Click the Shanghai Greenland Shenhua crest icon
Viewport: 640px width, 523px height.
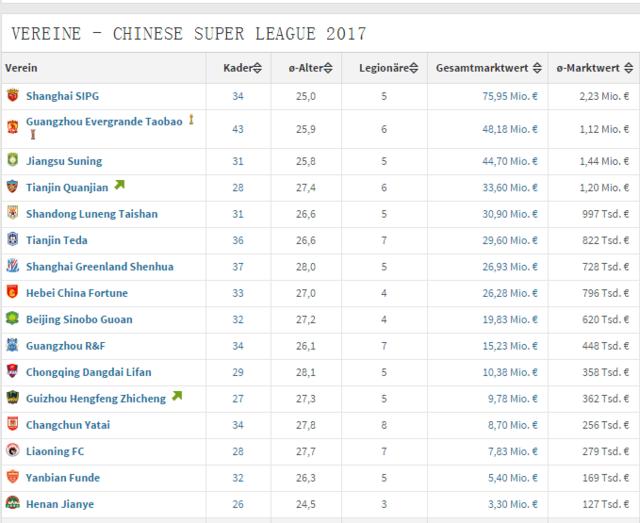13,266
